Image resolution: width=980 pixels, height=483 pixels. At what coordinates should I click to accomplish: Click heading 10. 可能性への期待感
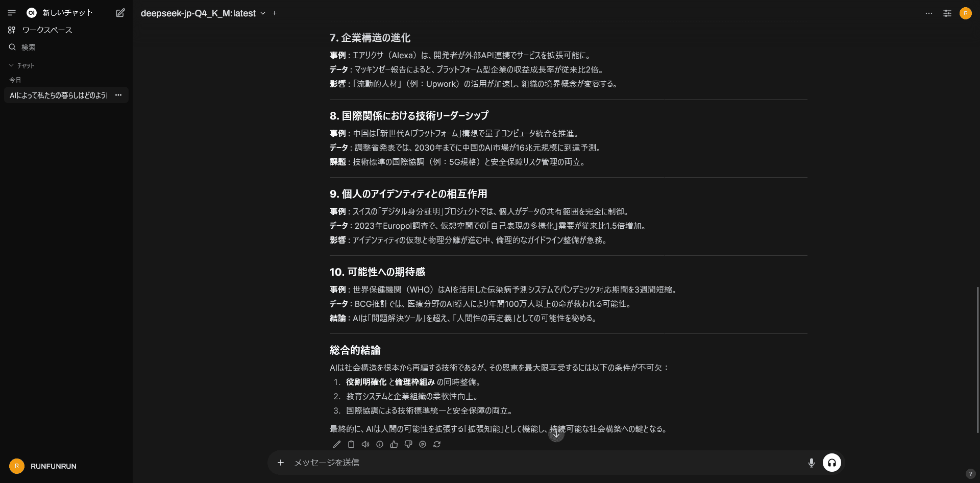tap(377, 272)
